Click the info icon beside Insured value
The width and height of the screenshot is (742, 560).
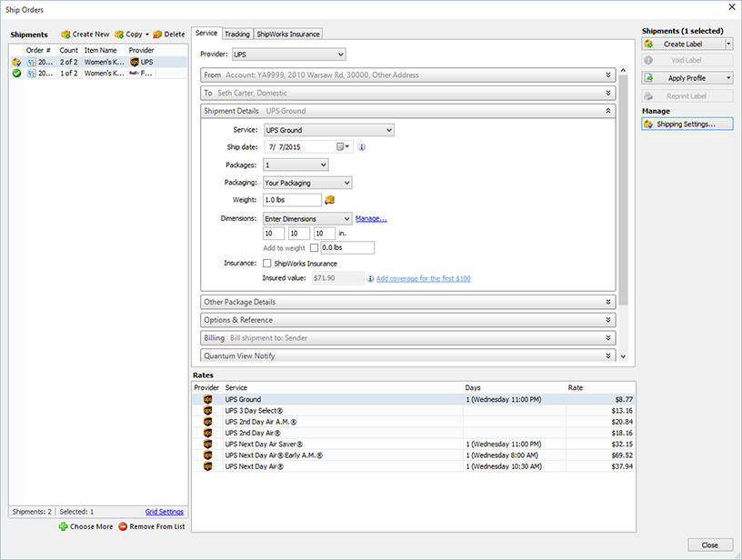click(x=370, y=278)
